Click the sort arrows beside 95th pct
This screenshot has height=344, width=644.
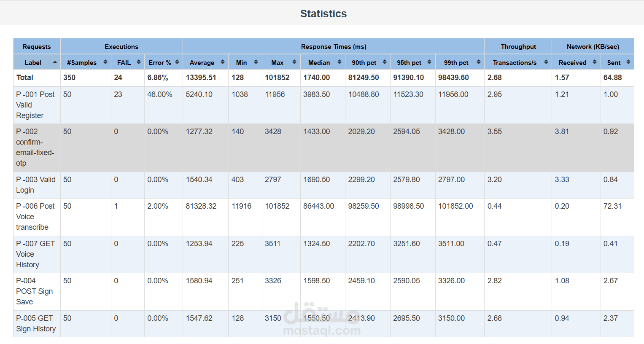point(429,62)
